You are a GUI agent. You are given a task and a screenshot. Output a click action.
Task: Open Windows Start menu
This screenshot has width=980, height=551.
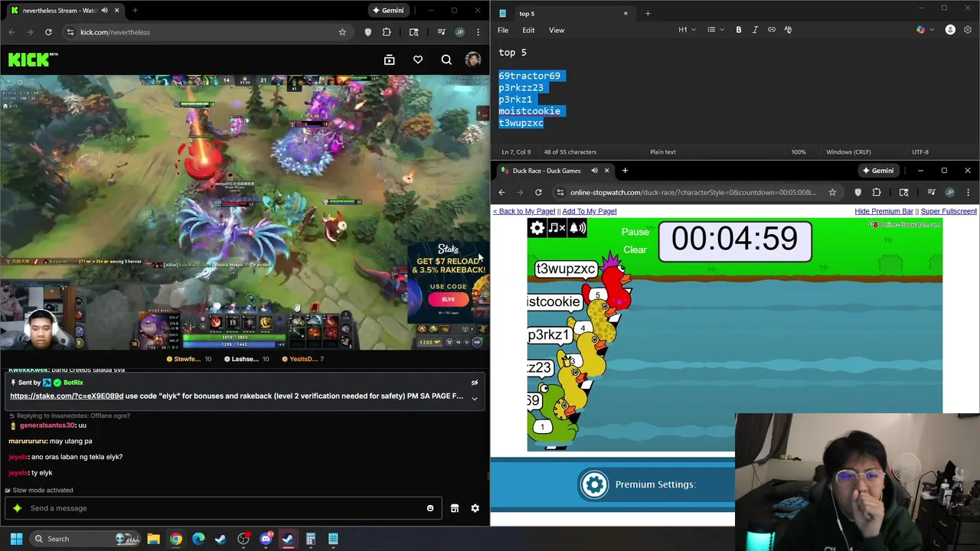[x=16, y=539]
